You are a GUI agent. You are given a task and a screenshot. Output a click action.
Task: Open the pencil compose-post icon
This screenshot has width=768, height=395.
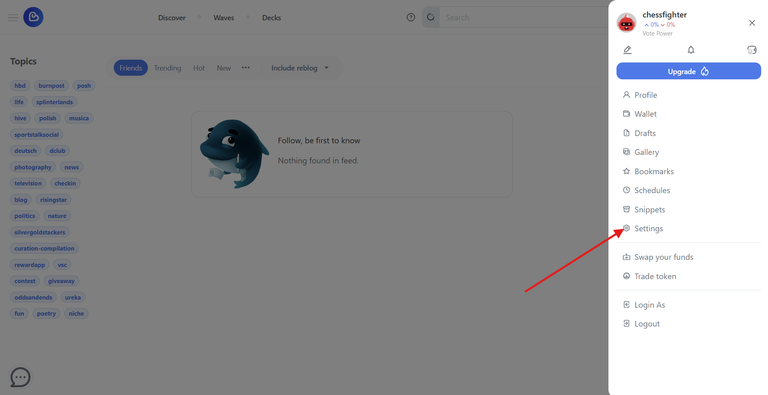627,50
